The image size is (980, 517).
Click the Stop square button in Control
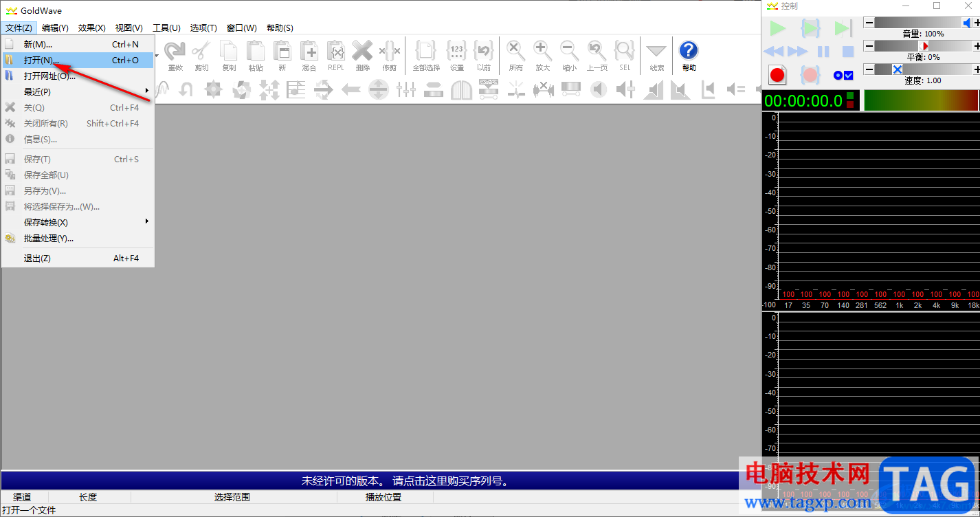848,52
